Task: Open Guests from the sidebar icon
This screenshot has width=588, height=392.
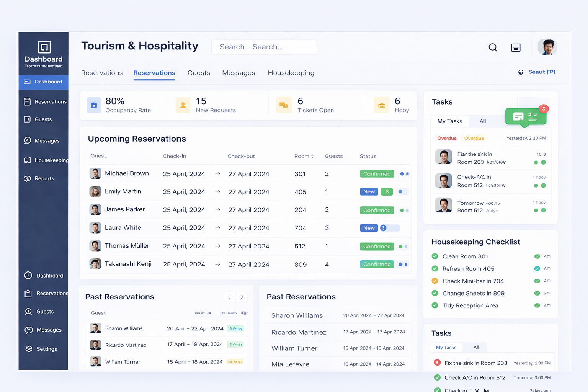Action: coord(27,119)
